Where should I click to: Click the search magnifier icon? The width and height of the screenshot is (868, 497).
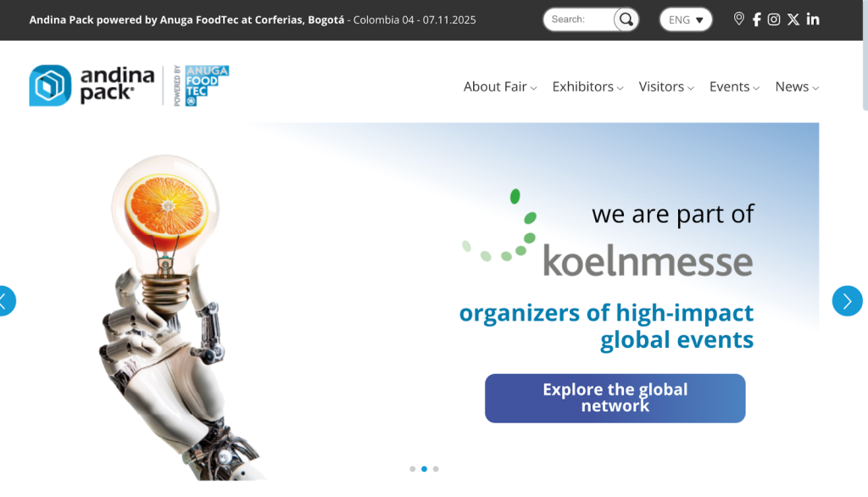pyautogui.click(x=626, y=20)
